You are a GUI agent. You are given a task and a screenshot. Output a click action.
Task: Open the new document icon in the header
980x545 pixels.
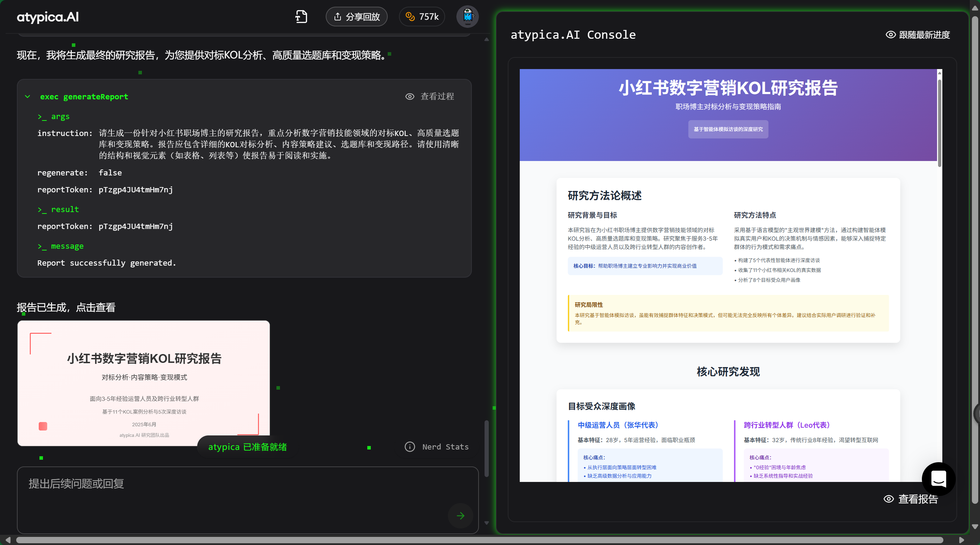301,17
